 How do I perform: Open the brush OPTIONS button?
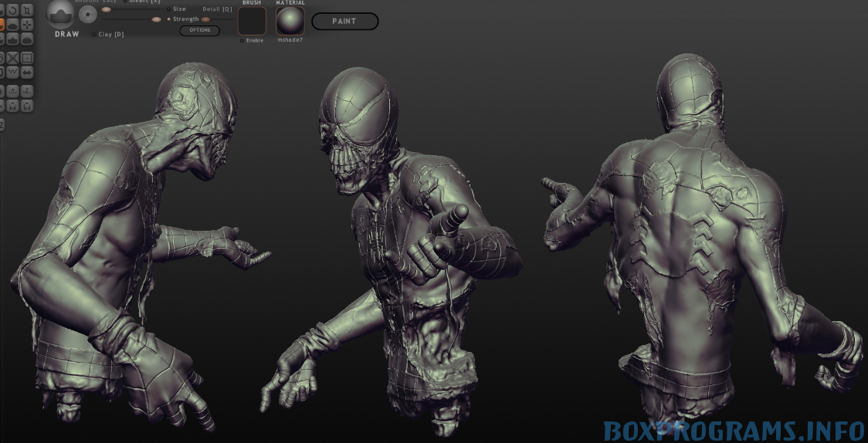pos(199,30)
